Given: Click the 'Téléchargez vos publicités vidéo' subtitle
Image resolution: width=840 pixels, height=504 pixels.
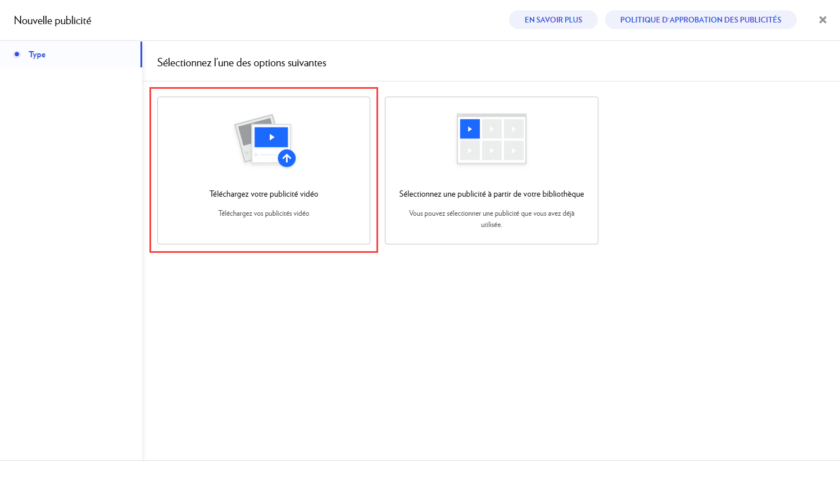Looking at the screenshot, I should (264, 214).
